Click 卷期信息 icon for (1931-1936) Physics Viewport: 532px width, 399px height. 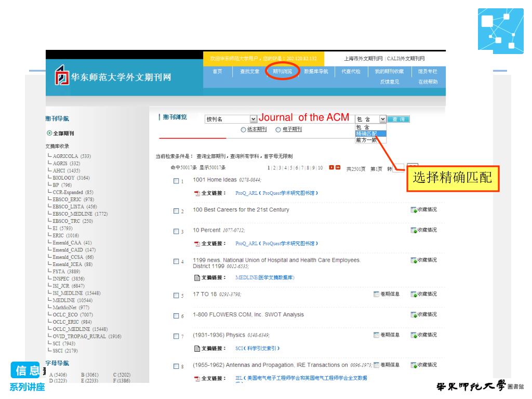pos(376,335)
